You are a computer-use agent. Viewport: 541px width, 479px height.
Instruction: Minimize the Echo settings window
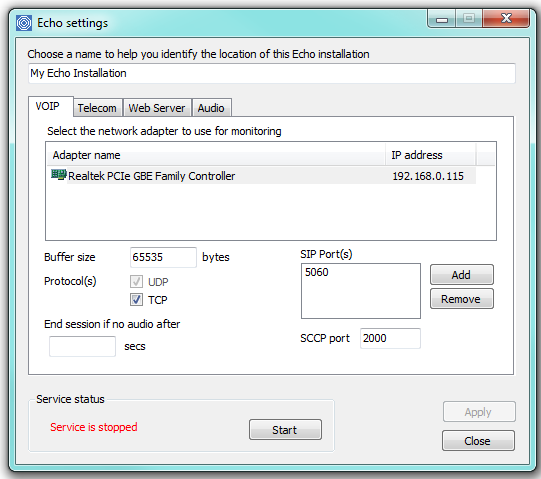point(442,19)
